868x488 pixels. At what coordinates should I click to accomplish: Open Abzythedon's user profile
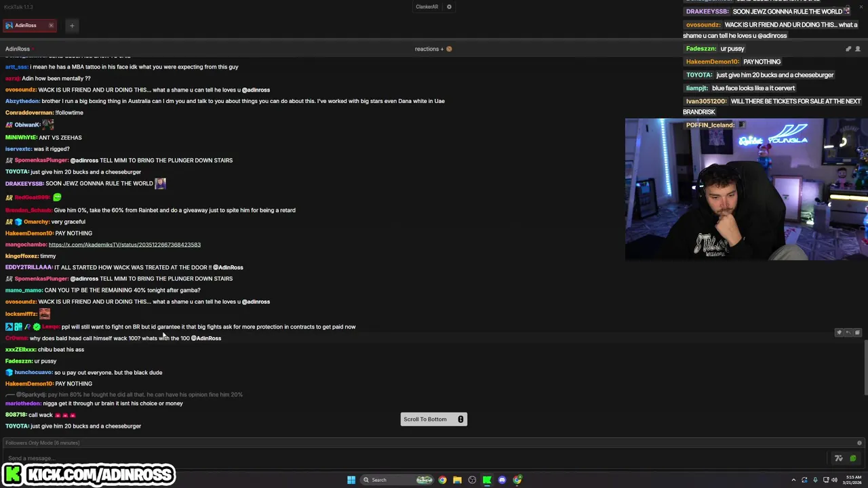tap(22, 101)
